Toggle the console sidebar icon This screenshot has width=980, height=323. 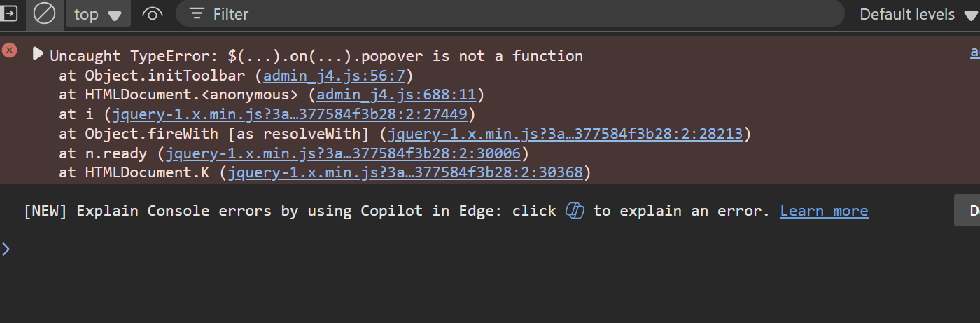pos(10,14)
